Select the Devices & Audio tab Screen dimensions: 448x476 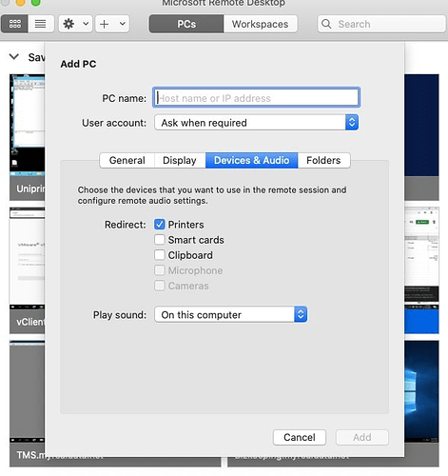(252, 160)
